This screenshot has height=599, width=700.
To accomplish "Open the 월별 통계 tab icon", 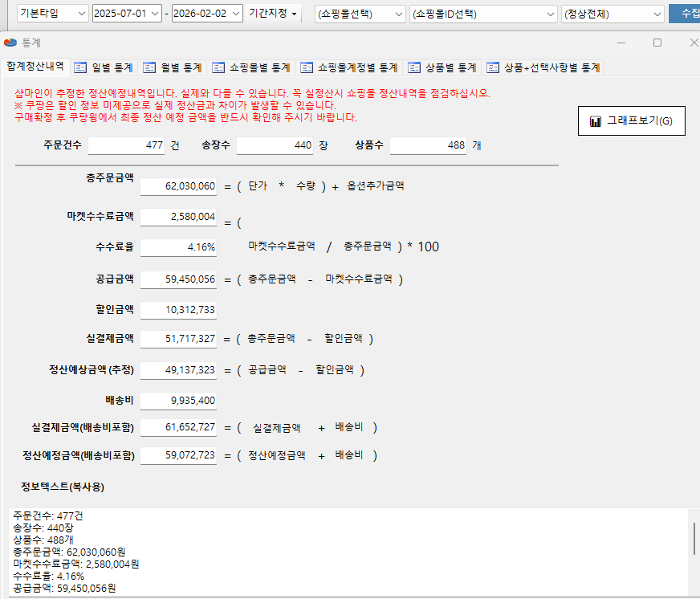I will click(x=149, y=67).
